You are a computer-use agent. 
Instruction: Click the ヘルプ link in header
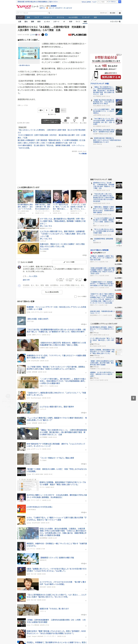coord(94,2)
